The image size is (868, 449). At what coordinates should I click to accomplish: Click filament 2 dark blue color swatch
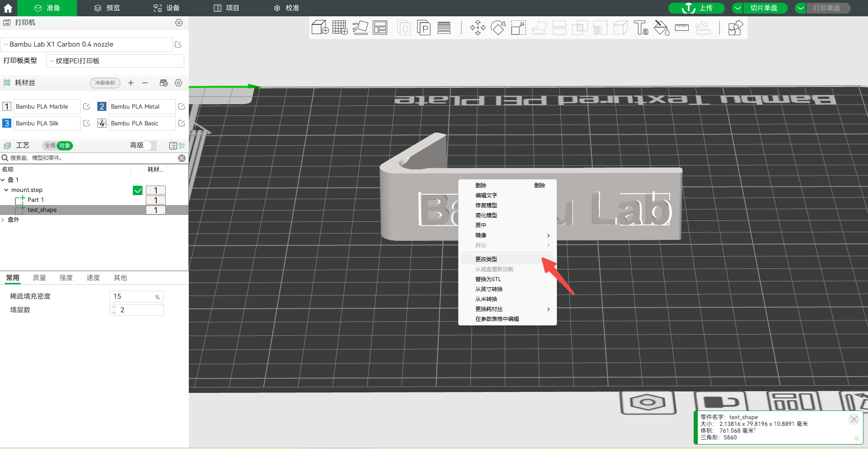[x=102, y=106]
